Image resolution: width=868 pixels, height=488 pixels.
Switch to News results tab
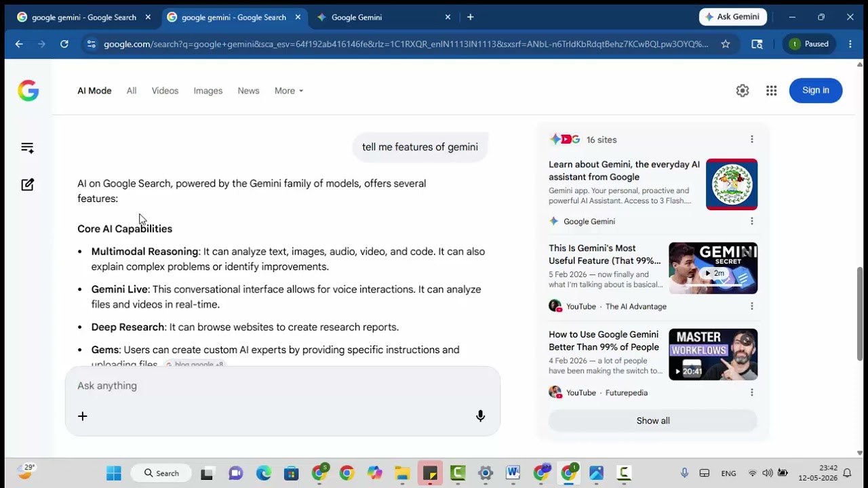(x=248, y=91)
